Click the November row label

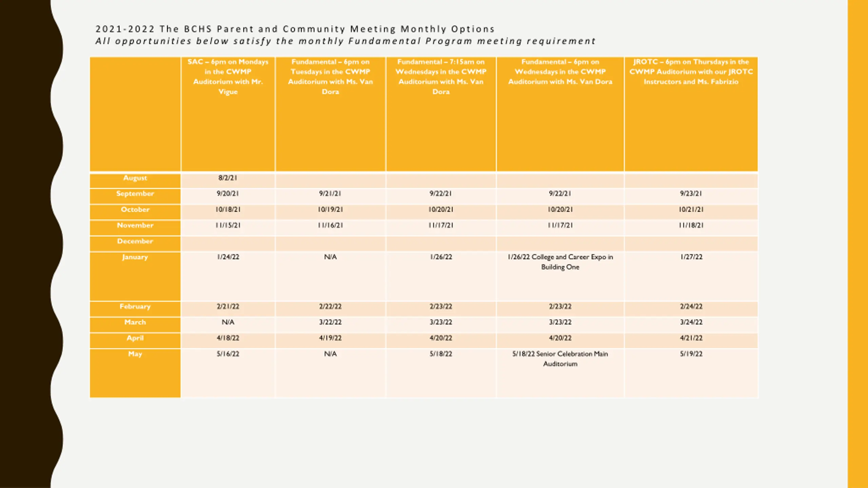coord(135,228)
